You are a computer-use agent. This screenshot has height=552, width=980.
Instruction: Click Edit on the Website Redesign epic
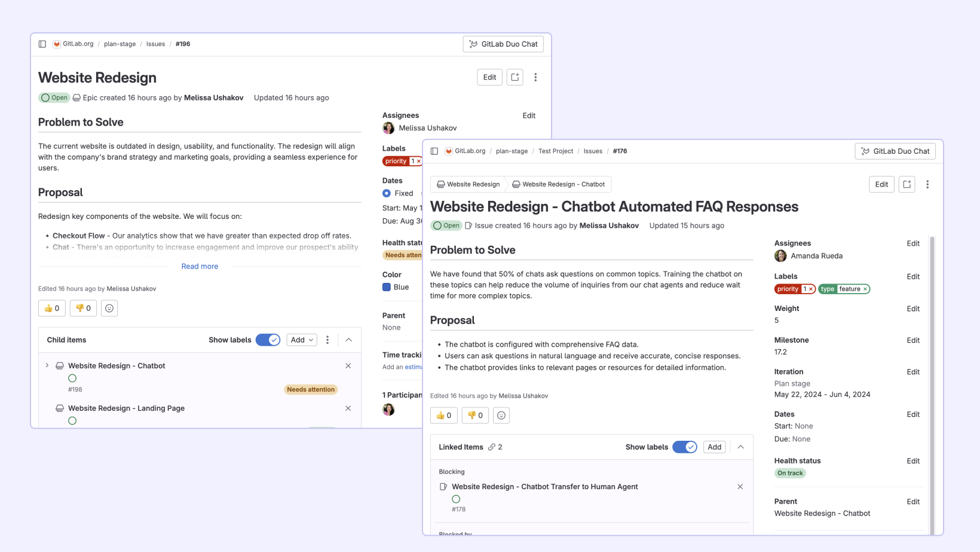point(489,77)
